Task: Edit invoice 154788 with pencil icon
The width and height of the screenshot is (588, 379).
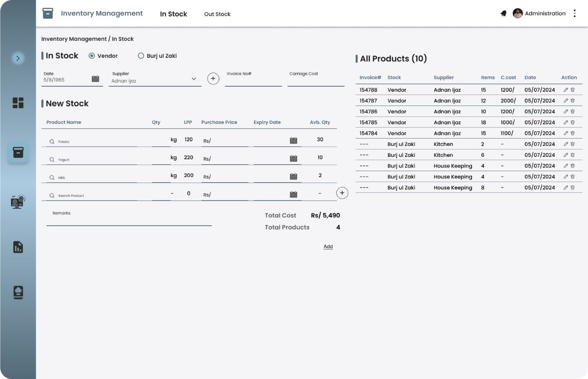Action: click(566, 90)
